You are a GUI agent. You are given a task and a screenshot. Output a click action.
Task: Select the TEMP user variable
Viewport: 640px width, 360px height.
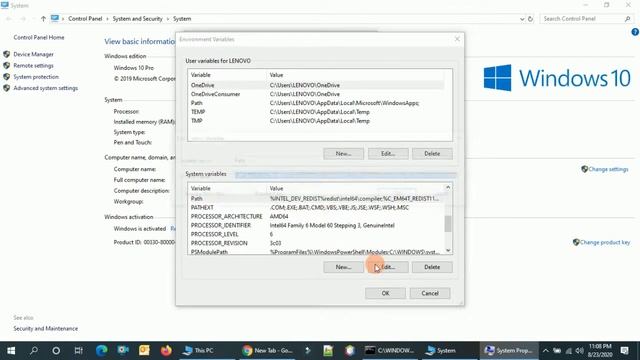[317, 112]
